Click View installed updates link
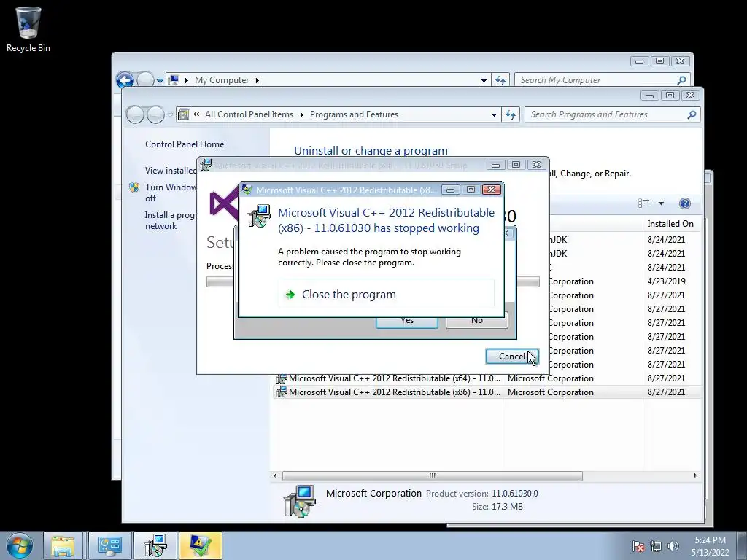 tap(171, 171)
